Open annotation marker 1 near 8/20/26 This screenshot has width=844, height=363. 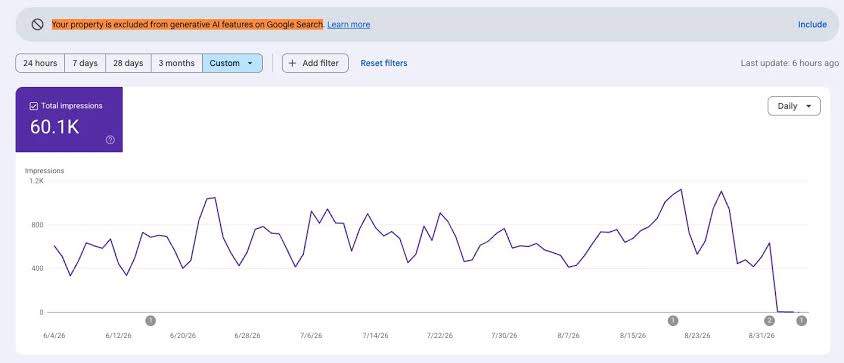pos(673,321)
